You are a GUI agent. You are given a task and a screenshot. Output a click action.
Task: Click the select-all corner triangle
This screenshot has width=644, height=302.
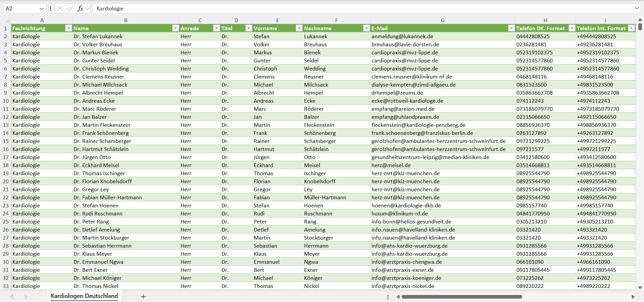pos(8,21)
